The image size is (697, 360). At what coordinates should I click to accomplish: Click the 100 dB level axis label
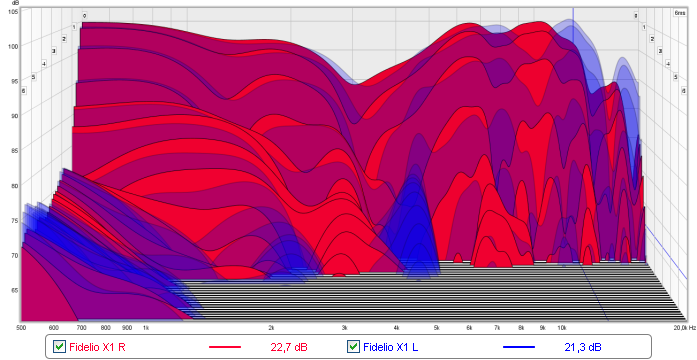pos(13,46)
